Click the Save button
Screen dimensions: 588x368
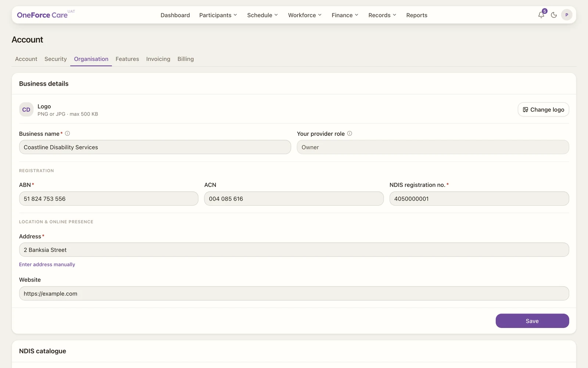tap(532, 321)
